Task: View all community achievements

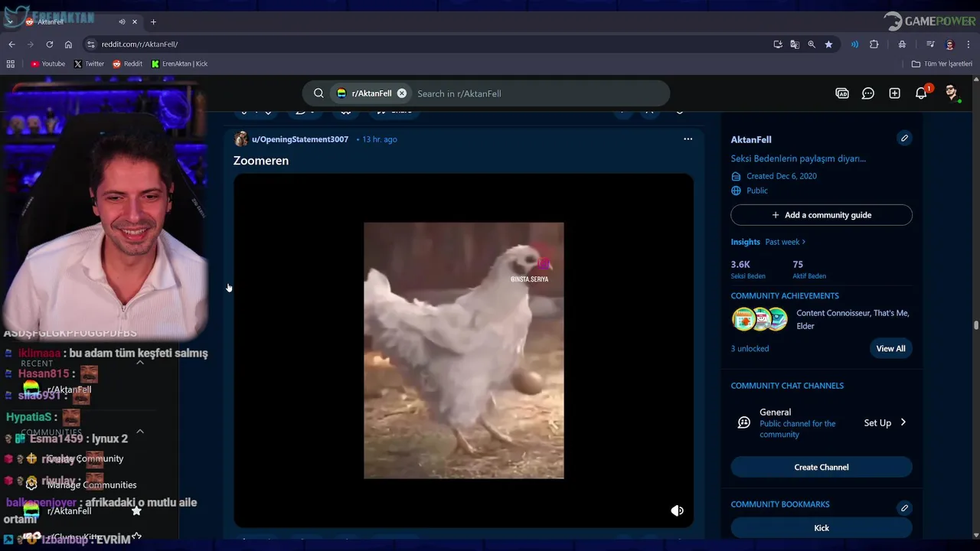Action: [x=890, y=348]
